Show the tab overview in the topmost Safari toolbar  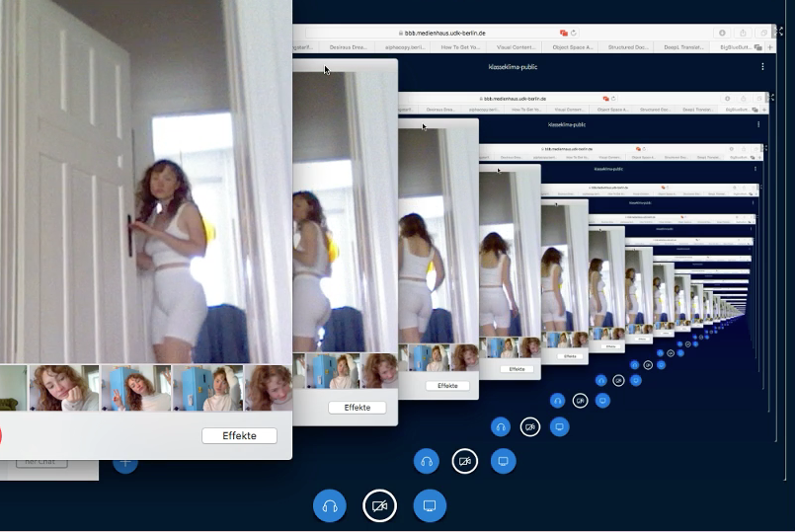(763, 33)
